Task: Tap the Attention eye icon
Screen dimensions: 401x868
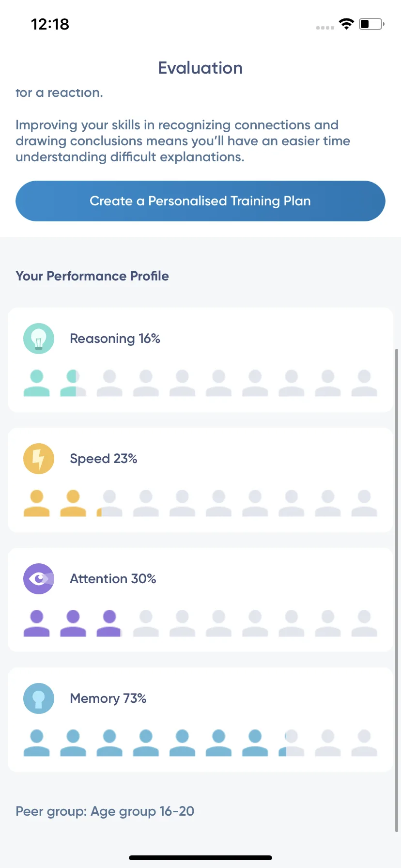Action: pos(39,579)
